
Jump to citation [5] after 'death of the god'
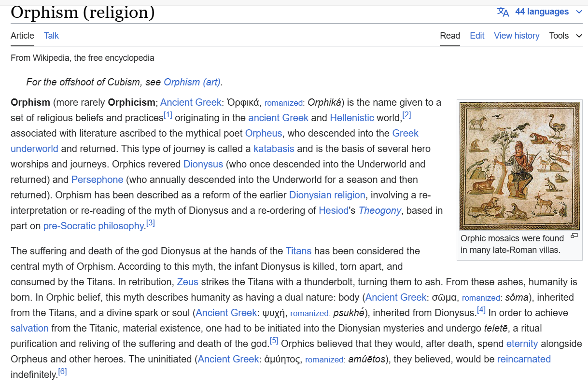(x=274, y=341)
